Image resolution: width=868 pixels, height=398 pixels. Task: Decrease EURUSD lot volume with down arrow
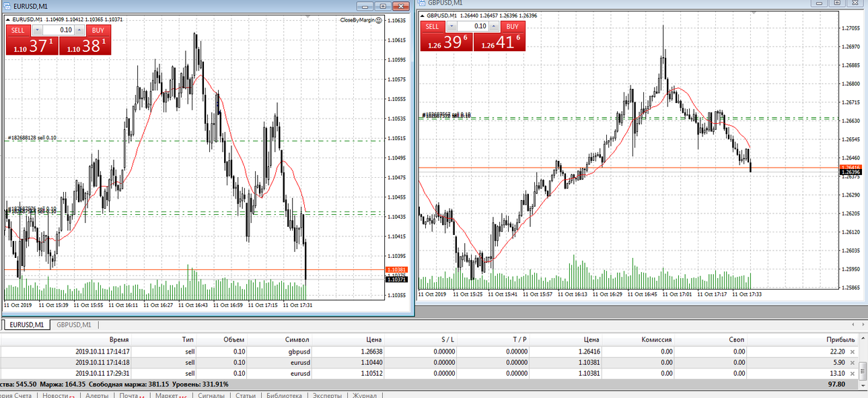(37, 30)
